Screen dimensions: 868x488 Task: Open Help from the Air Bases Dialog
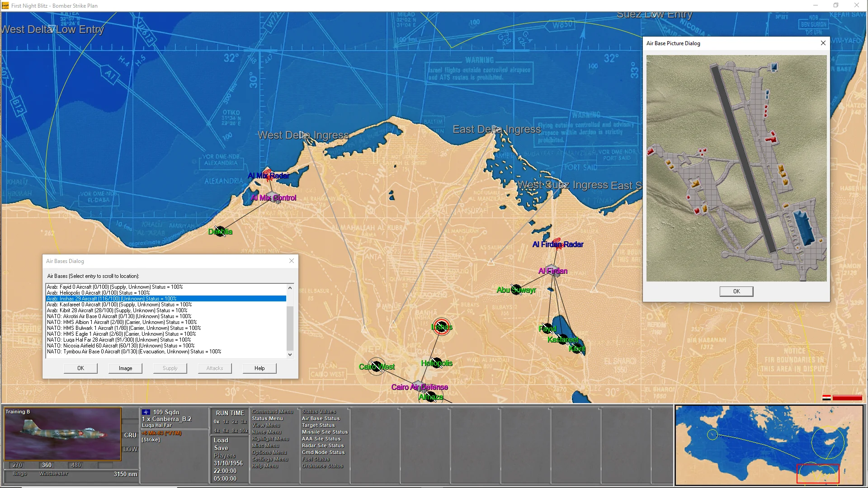[259, 368]
